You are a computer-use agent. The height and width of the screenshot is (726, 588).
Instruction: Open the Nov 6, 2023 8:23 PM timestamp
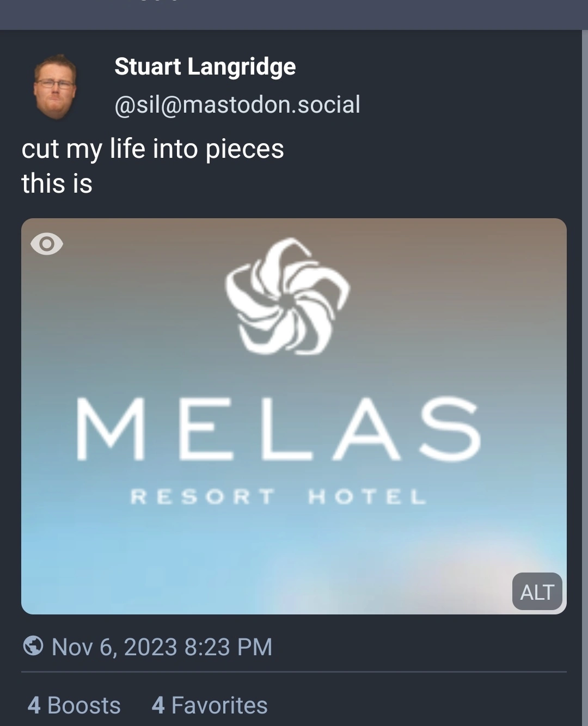pos(162,647)
